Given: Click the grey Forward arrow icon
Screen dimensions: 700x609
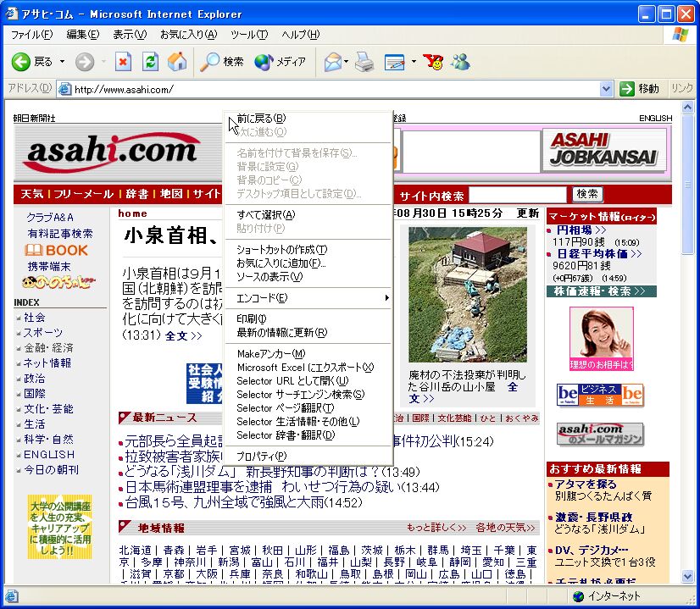Looking at the screenshot, I should click(x=85, y=62).
